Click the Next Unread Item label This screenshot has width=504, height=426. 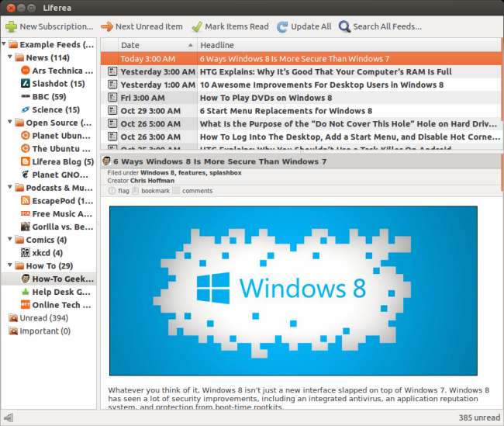tap(149, 26)
